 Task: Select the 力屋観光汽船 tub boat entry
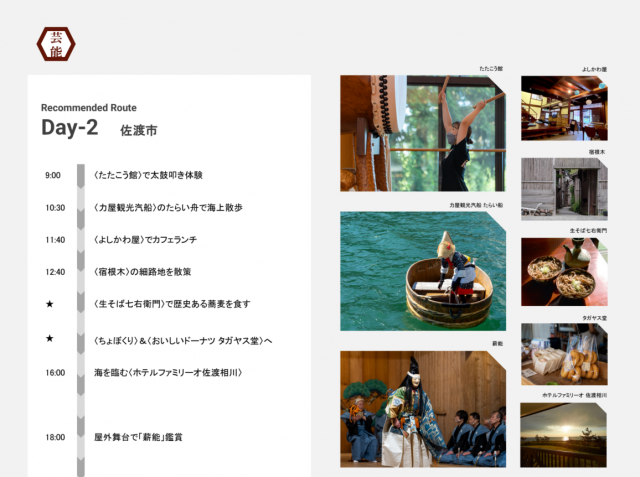(168, 208)
